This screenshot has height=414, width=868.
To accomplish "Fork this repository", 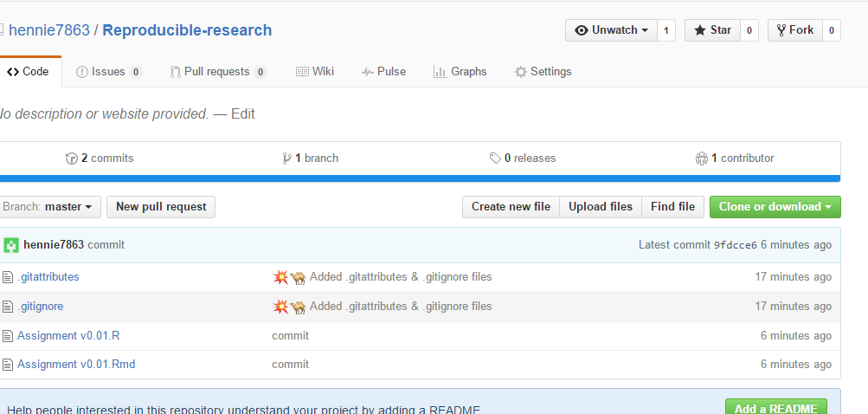I will coord(795,30).
